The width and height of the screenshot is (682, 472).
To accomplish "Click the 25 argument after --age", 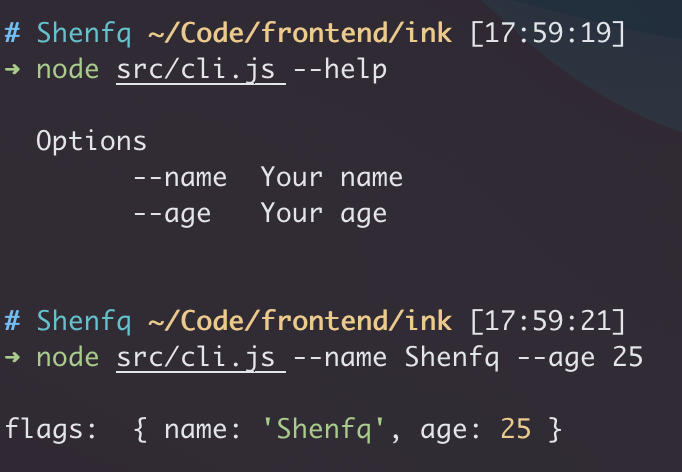I will click(x=627, y=357).
